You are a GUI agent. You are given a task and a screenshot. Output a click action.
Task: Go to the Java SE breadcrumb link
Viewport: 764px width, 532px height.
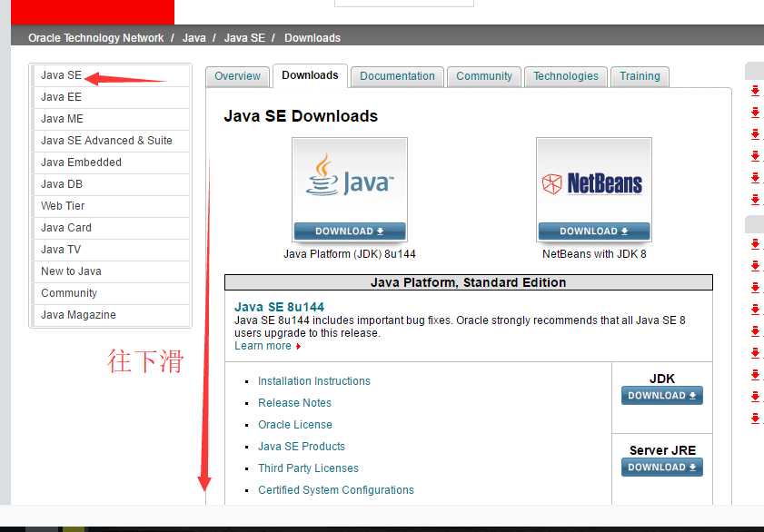click(x=244, y=38)
